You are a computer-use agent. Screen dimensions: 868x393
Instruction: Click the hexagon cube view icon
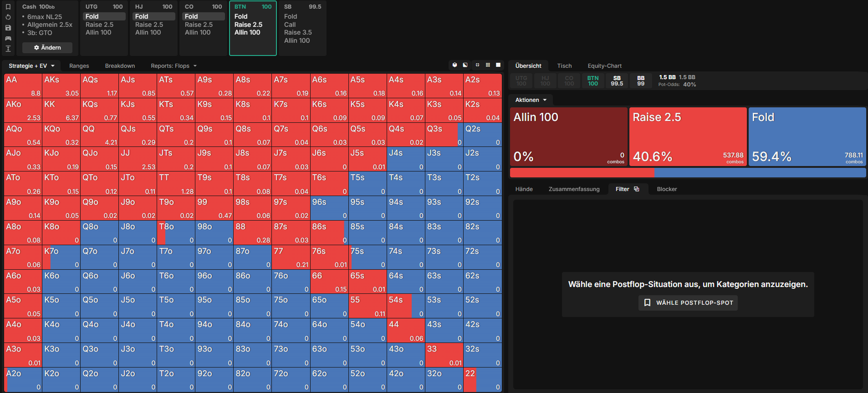tap(454, 65)
